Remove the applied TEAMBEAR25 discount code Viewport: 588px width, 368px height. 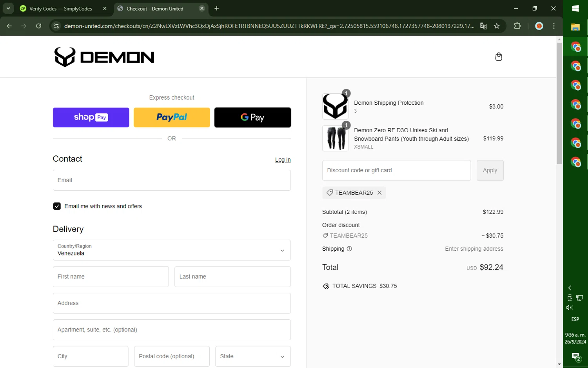pos(379,193)
